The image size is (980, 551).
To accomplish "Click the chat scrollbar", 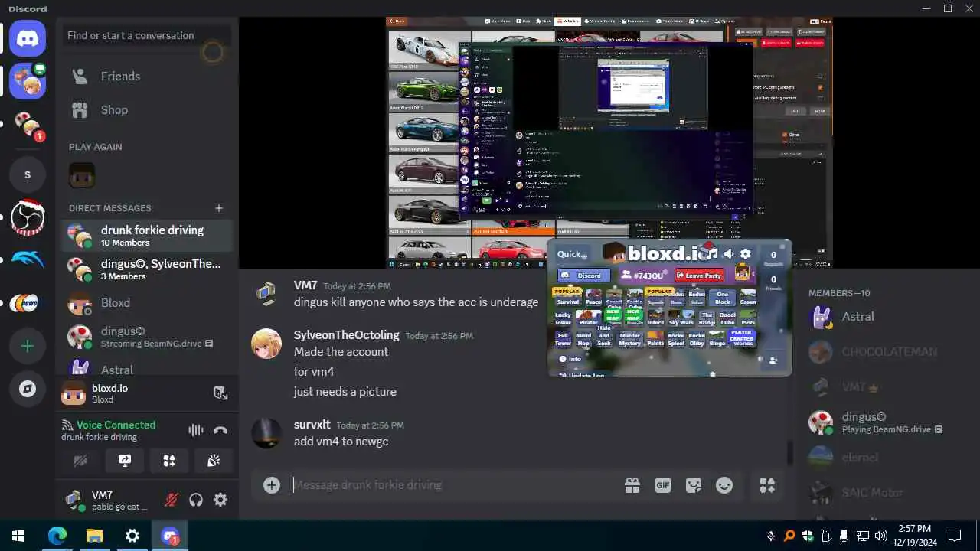I will 791,452.
